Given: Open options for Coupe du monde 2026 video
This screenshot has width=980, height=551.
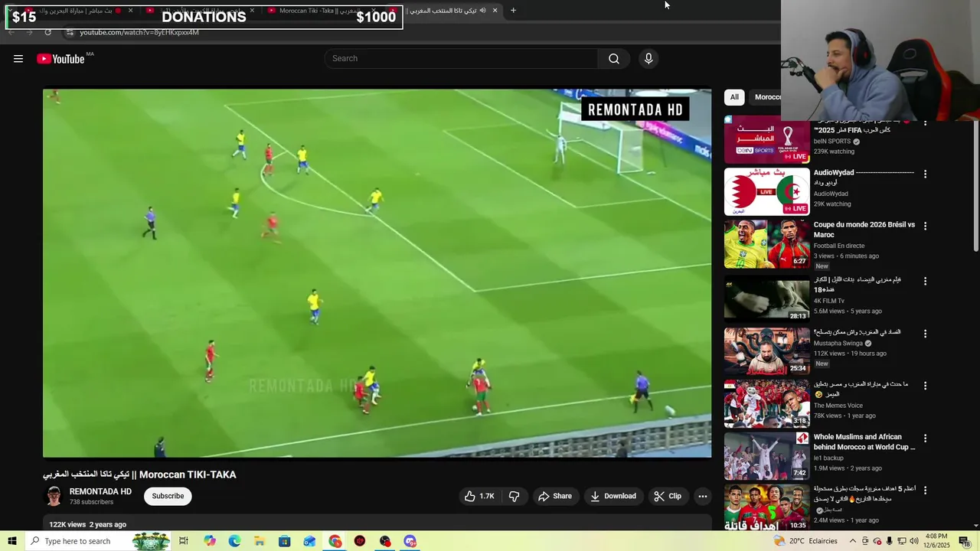Looking at the screenshot, I should (925, 226).
